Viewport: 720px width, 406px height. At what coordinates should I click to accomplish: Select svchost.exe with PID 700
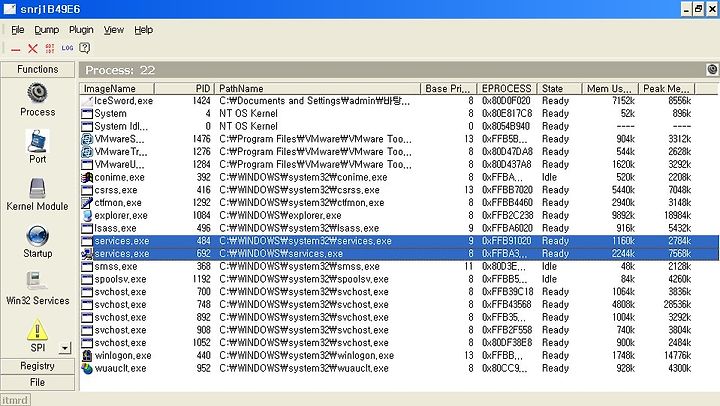point(399,292)
